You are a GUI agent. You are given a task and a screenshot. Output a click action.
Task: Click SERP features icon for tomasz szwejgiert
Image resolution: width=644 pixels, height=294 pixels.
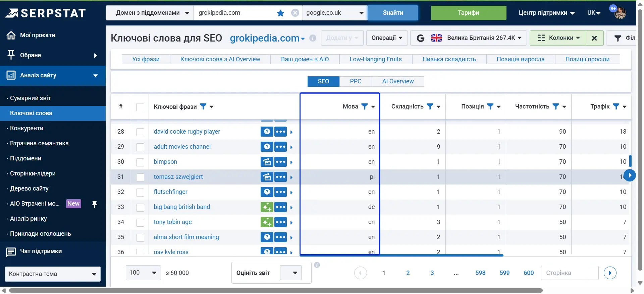[267, 177]
